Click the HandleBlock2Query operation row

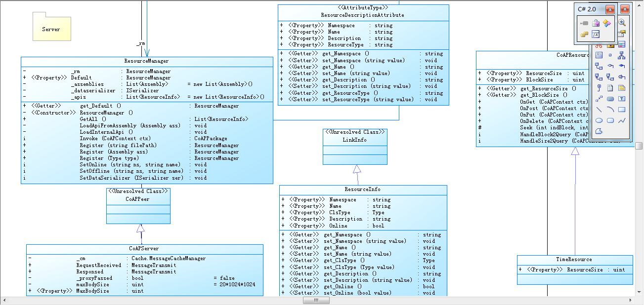pyautogui.click(x=534, y=134)
